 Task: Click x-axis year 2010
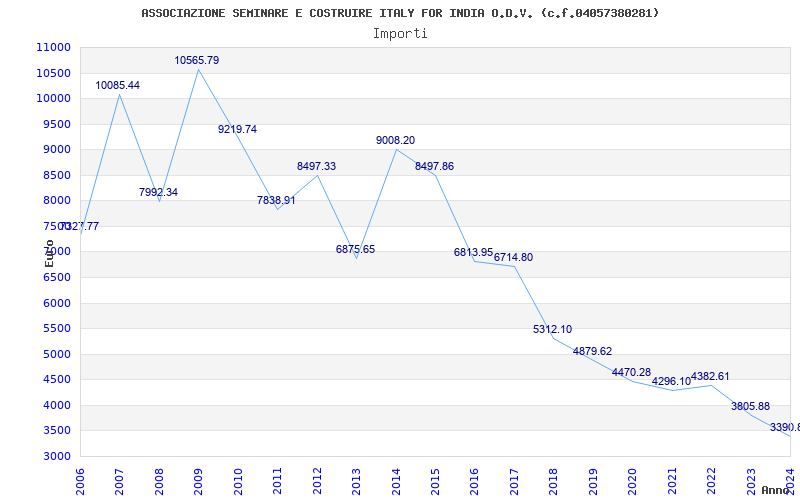tap(238, 481)
